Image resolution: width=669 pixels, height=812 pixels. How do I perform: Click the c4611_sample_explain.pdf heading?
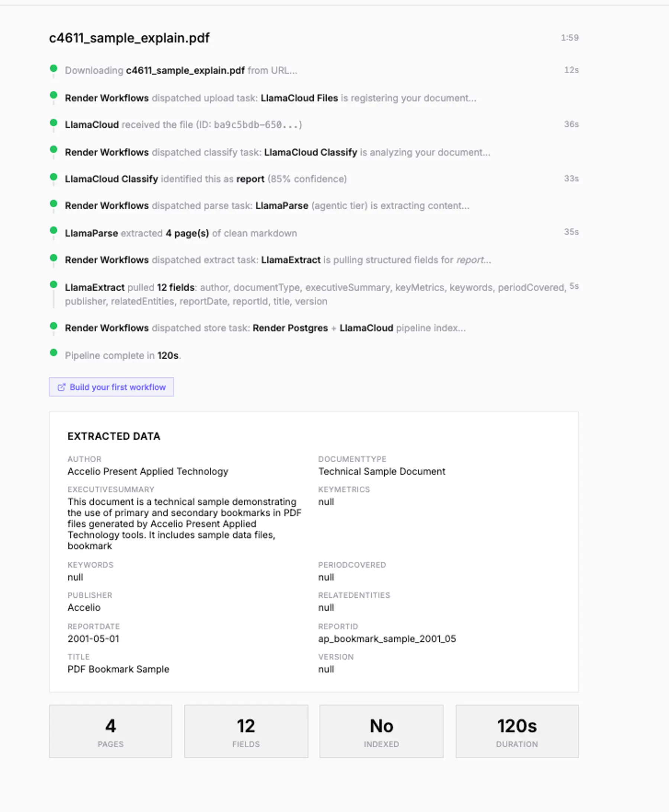(x=129, y=38)
